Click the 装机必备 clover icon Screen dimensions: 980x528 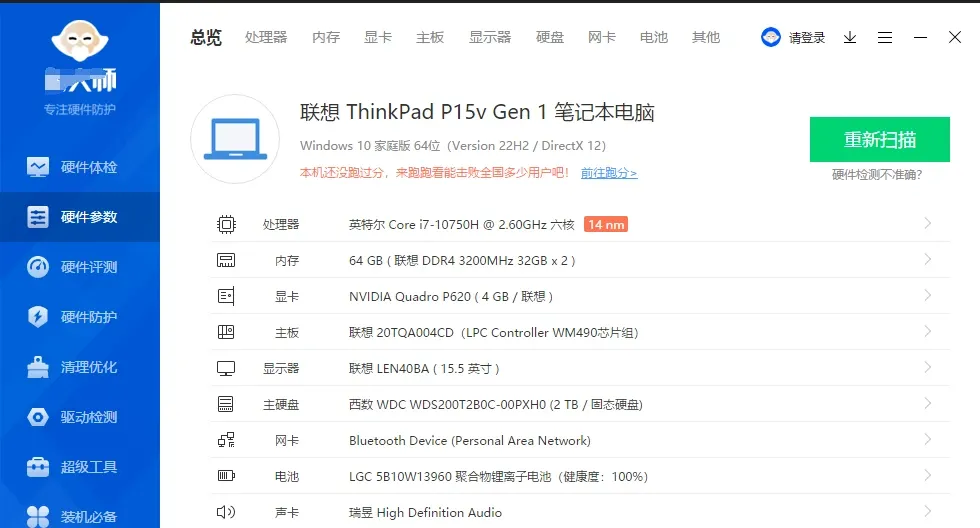click(x=38, y=517)
